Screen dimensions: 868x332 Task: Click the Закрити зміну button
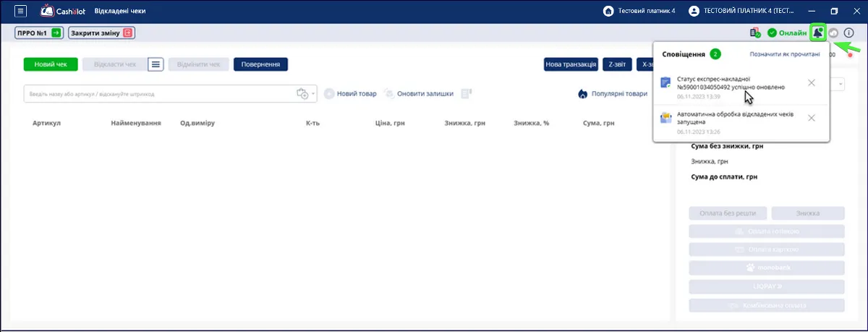tap(101, 33)
